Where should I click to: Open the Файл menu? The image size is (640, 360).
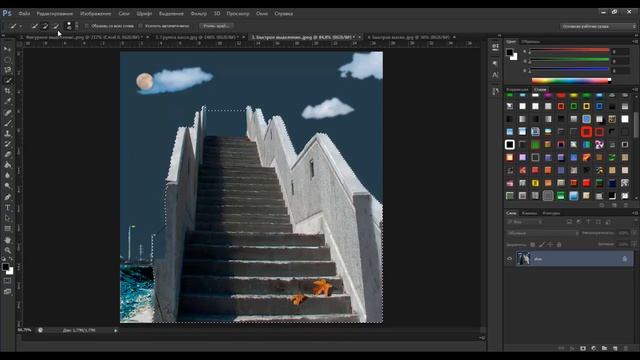24,13
